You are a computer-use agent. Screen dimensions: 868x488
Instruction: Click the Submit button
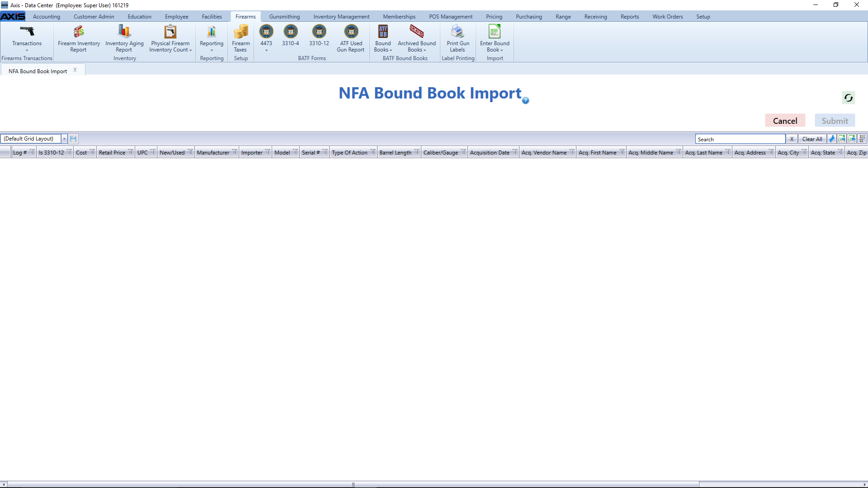(x=835, y=121)
